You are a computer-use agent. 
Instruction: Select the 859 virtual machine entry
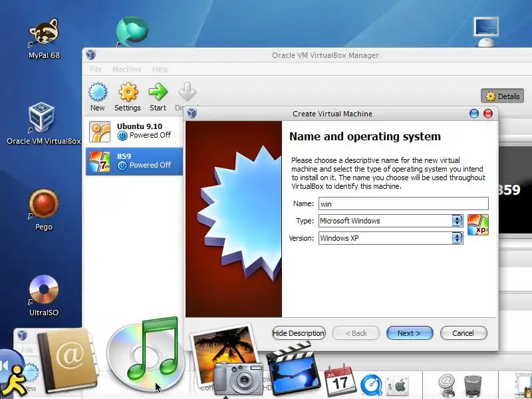coord(134,161)
